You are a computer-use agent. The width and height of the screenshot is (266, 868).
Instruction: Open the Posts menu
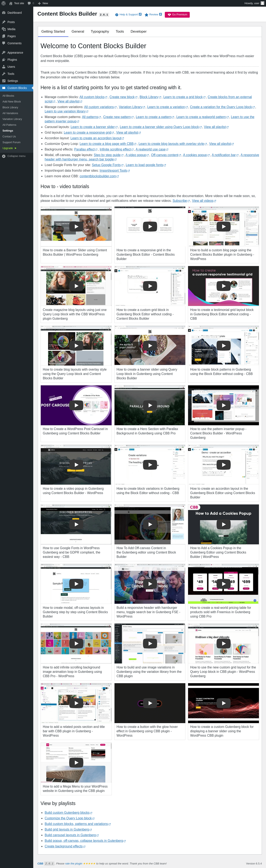(x=16, y=22)
